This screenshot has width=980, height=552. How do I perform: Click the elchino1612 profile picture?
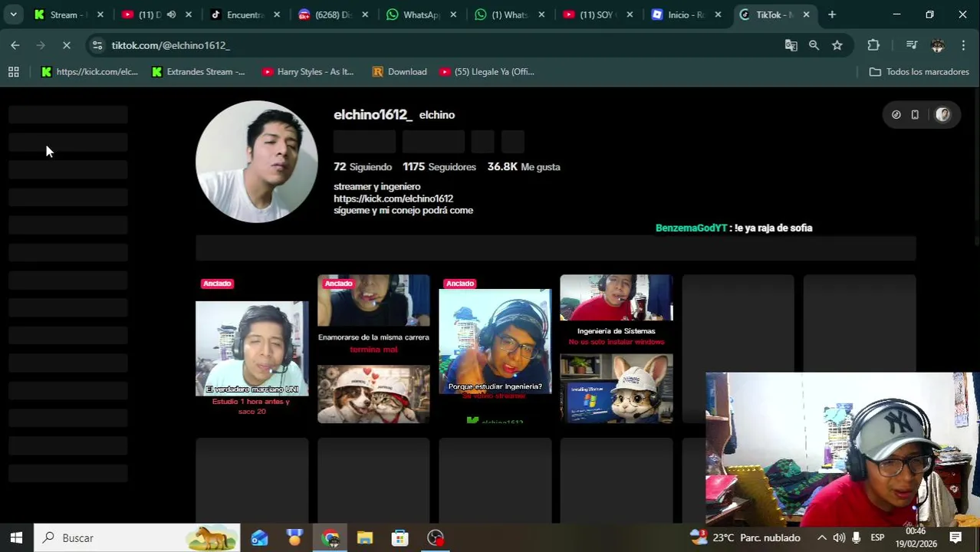point(256,162)
